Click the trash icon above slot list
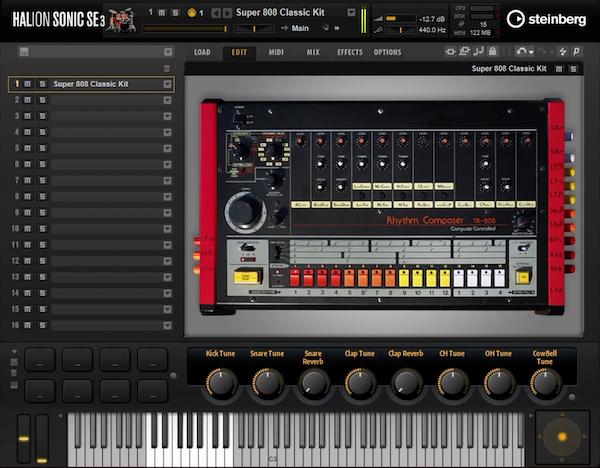 (167, 68)
